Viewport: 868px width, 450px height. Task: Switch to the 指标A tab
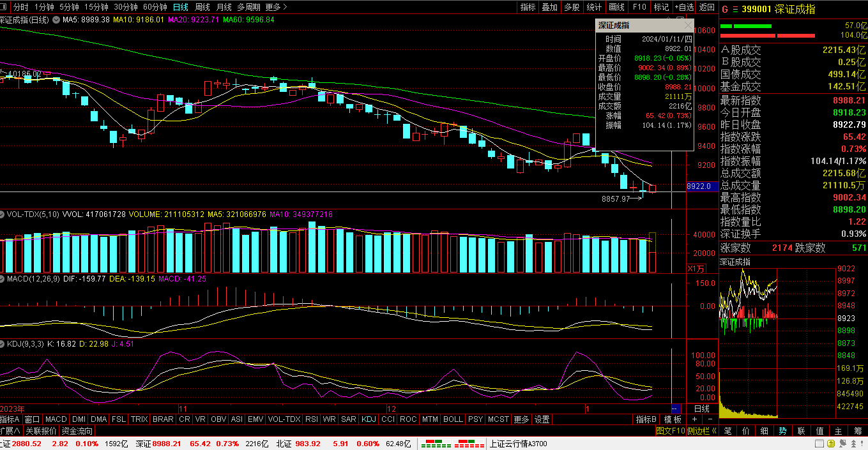point(10,419)
